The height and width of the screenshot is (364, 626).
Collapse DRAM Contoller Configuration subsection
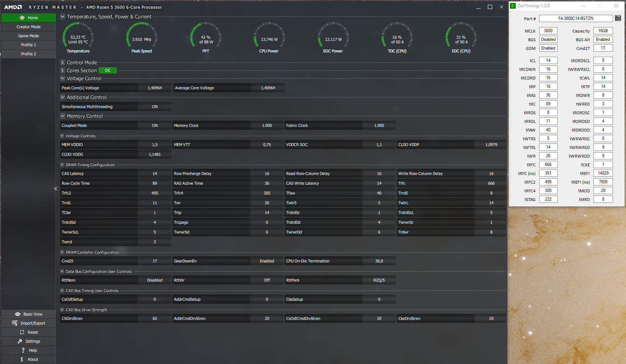pos(62,252)
